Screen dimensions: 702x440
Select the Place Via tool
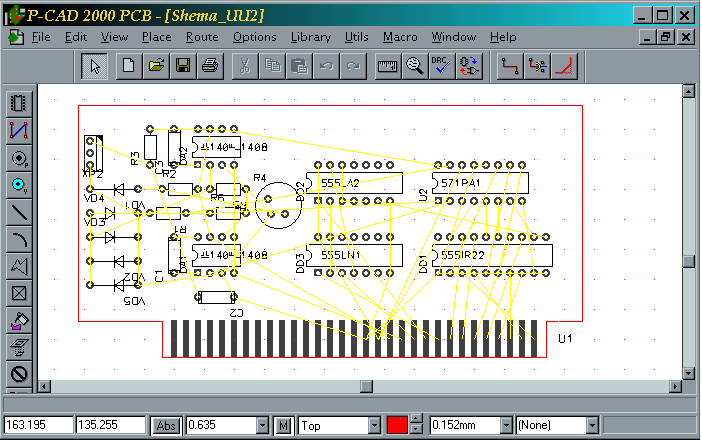coord(19,185)
